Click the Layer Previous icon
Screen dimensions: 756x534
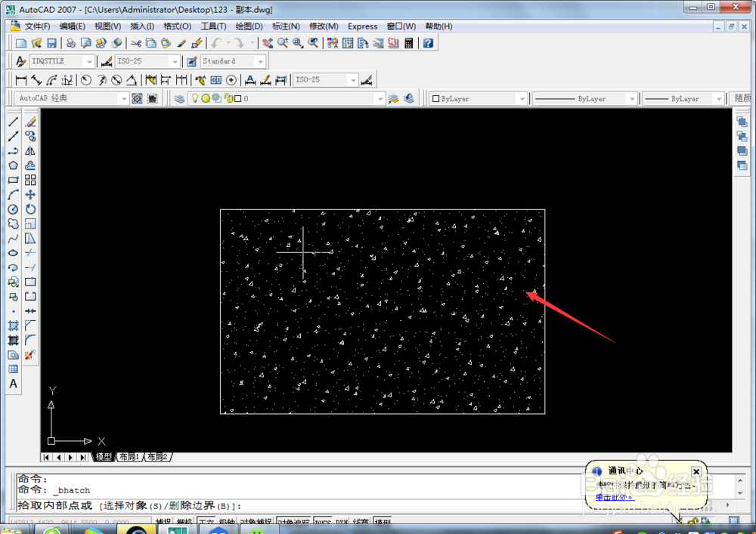pyautogui.click(x=409, y=99)
